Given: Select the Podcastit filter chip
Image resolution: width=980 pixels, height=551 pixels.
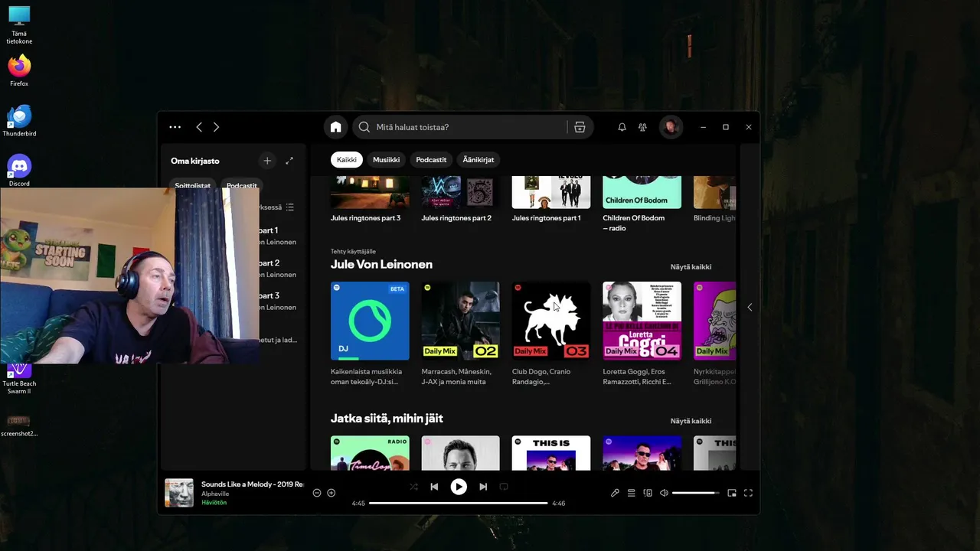Looking at the screenshot, I should tap(431, 160).
